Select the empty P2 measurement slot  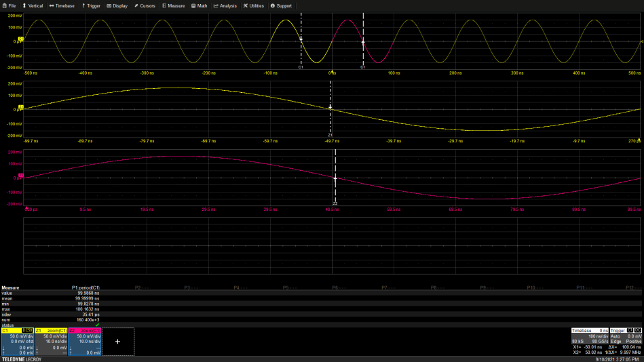[x=142, y=287]
